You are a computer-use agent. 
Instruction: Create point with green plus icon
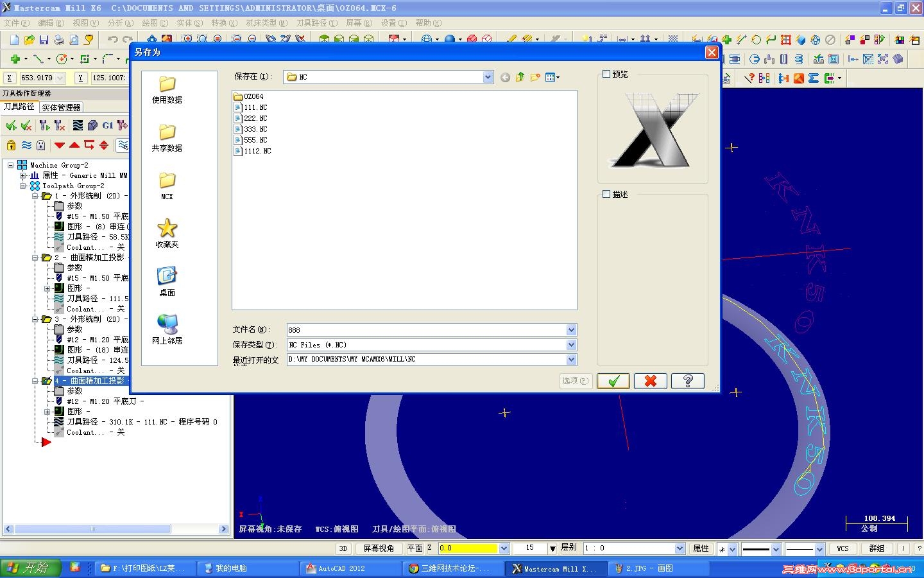(15, 59)
